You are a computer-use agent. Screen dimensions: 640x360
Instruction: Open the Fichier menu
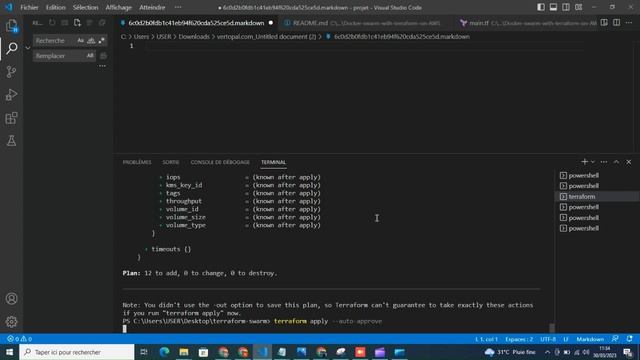(29, 7)
